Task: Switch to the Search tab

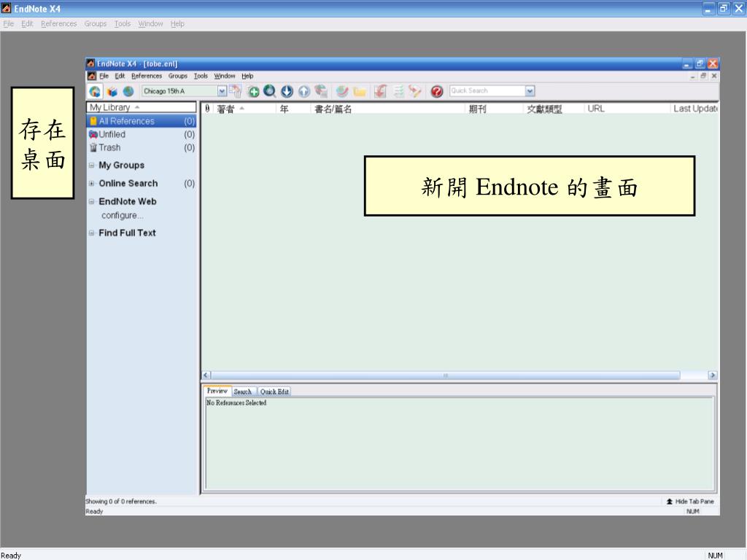Action: (242, 392)
